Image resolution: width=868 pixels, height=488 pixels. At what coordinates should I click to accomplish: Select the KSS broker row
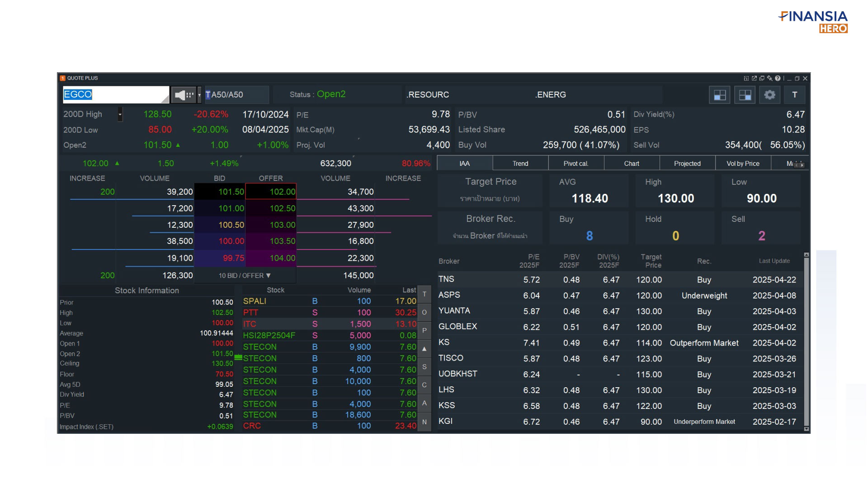[620, 406]
